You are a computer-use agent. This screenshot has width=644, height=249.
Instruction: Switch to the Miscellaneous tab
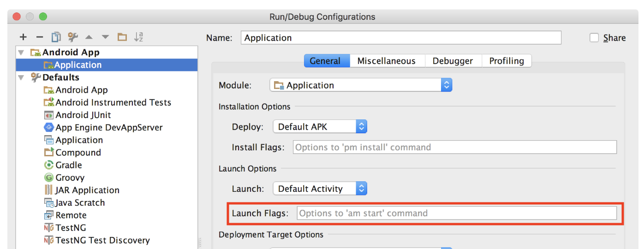coord(386,61)
